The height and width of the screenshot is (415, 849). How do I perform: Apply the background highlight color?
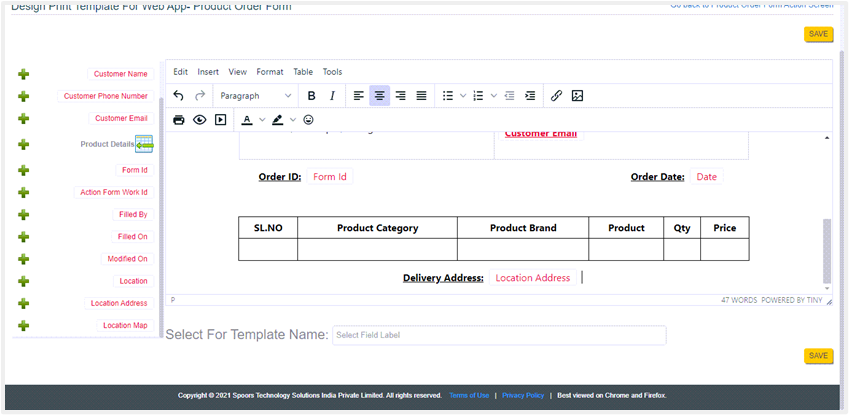278,120
